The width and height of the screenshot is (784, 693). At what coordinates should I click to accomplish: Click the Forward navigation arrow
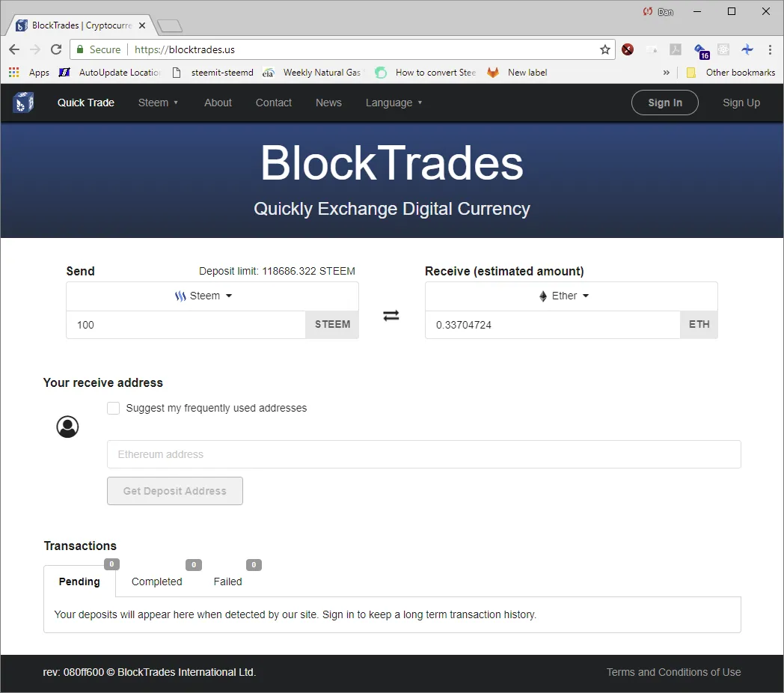(35, 49)
